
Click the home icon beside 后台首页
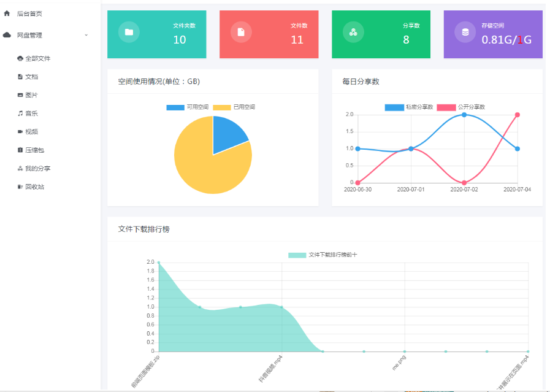coord(7,13)
